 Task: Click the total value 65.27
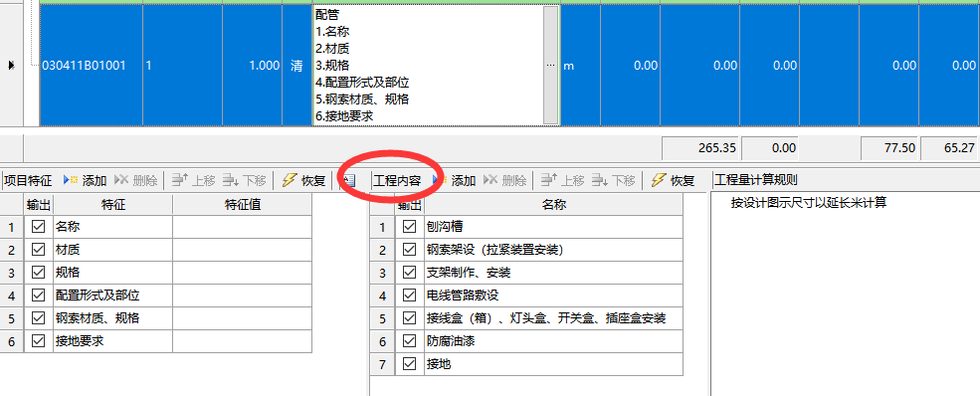pos(948,148)
